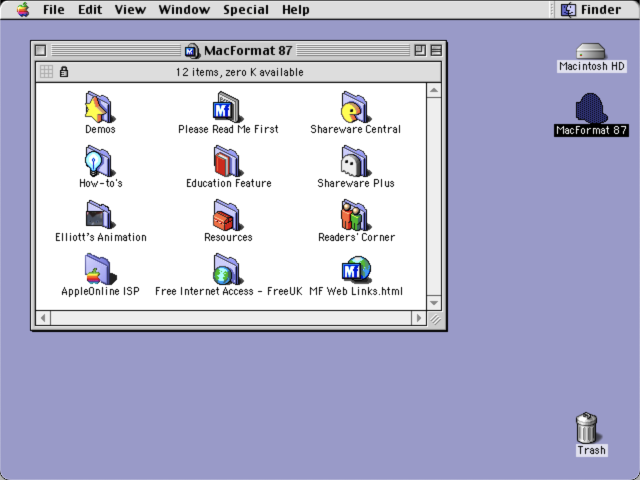Click the horizontal scrollbar right arrow
This screenshot has width=640, height=480.
[418, 318]
